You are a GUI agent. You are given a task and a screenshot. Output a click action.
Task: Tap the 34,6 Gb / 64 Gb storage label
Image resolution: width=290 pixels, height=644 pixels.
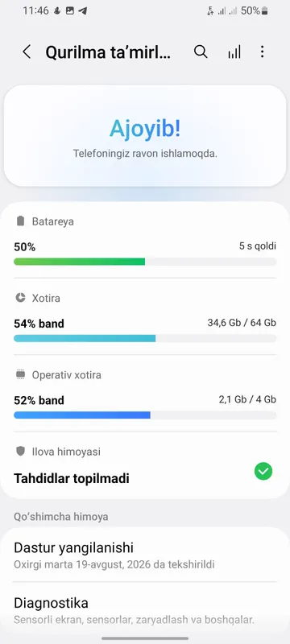click(242, 323)
